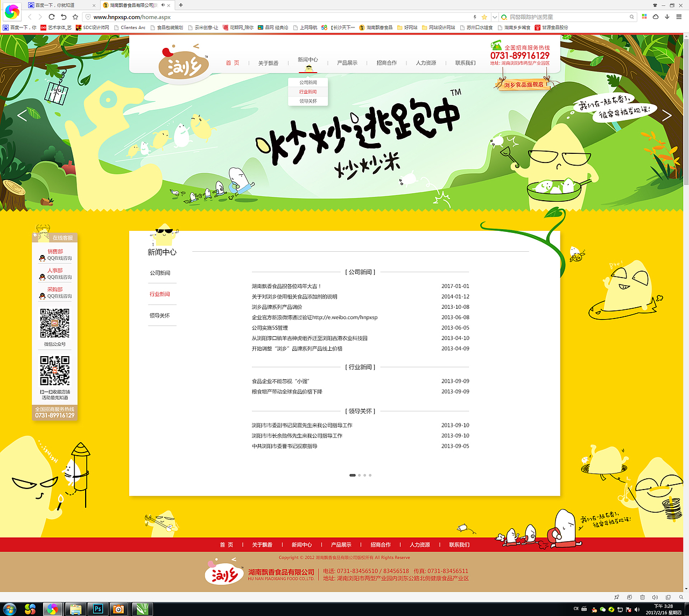Click the search magnifier icon

[x=632, y=17]
